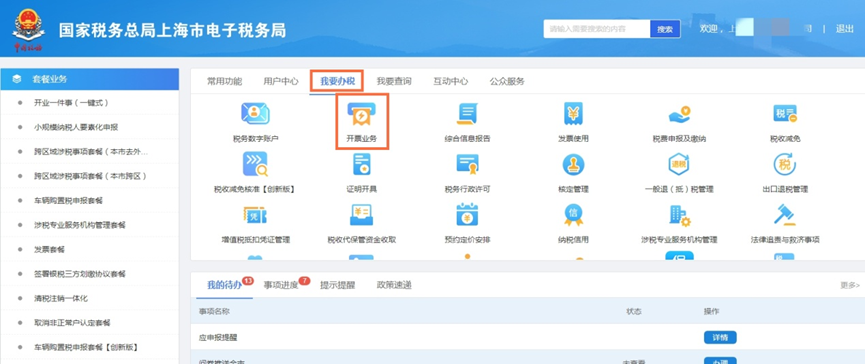Switch to the 常用功能 tab
865x364 pixels.
(x=224, y=82)
